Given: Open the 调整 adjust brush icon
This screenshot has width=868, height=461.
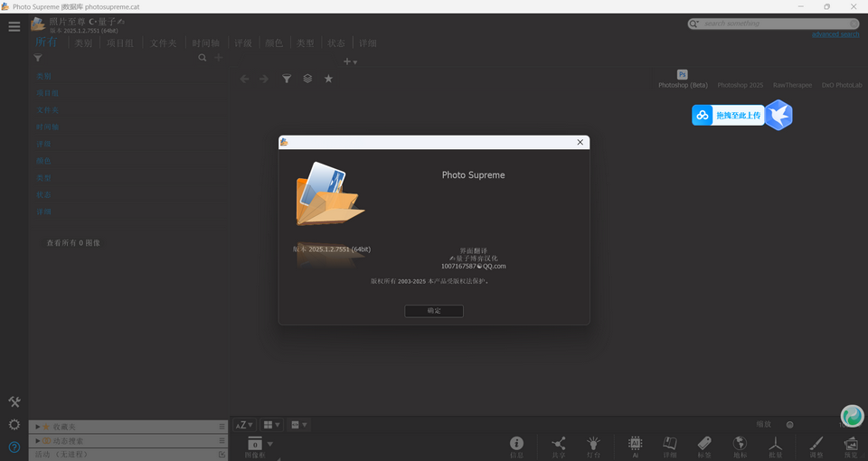Looking at the screenshot, I should tap(816, 446).
